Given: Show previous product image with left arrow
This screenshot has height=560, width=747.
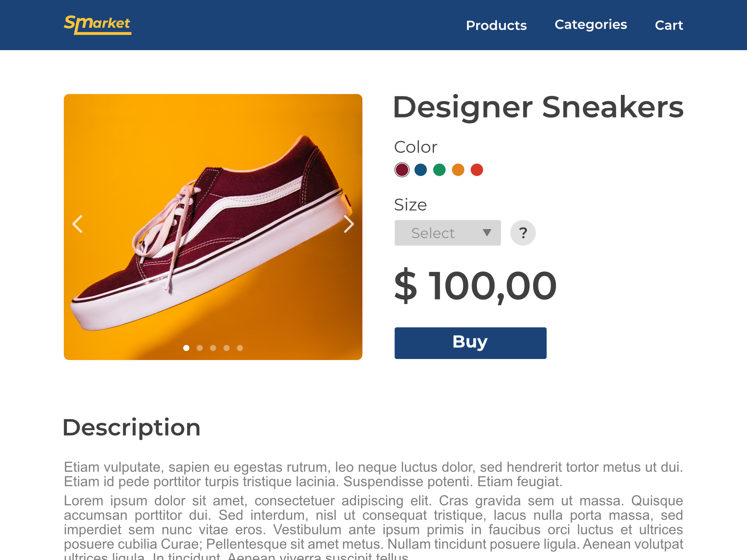Looking at the screenshot, I should [78, 224].
